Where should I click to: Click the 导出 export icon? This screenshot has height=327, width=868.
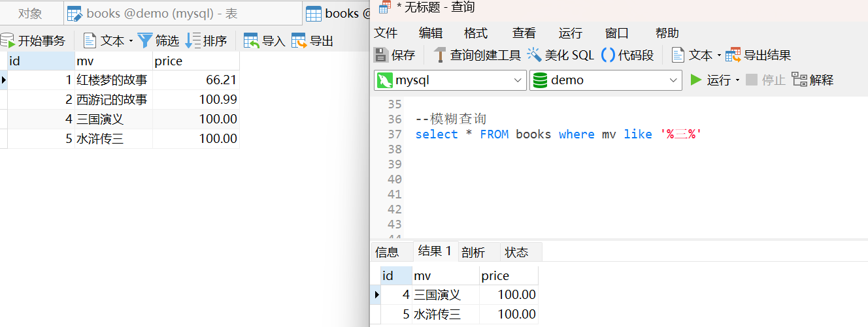tap(299, 40)
